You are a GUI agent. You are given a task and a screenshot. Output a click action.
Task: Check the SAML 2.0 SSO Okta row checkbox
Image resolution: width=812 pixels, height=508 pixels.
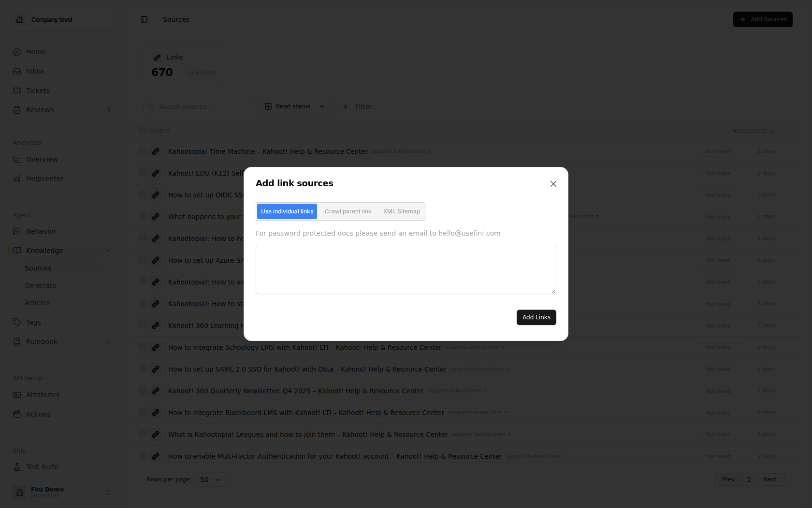tap(143, 369)
